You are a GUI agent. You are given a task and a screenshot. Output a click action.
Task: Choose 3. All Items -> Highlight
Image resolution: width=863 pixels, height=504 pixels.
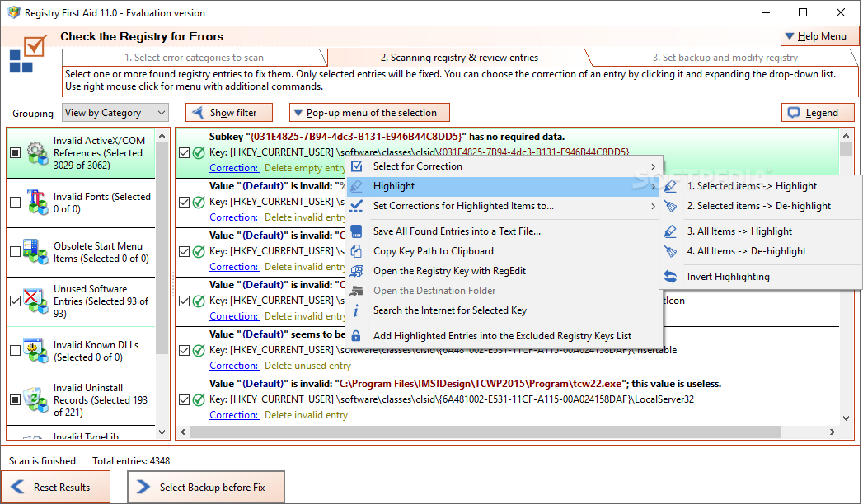760,231
